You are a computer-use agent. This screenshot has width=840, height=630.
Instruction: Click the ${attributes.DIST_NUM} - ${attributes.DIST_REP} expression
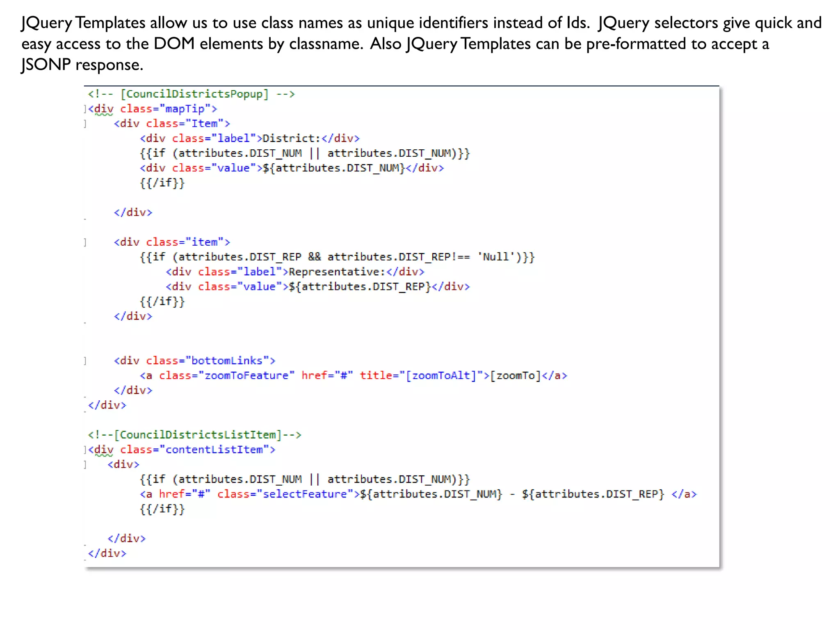pyautogui.click(x=512, y=494)
